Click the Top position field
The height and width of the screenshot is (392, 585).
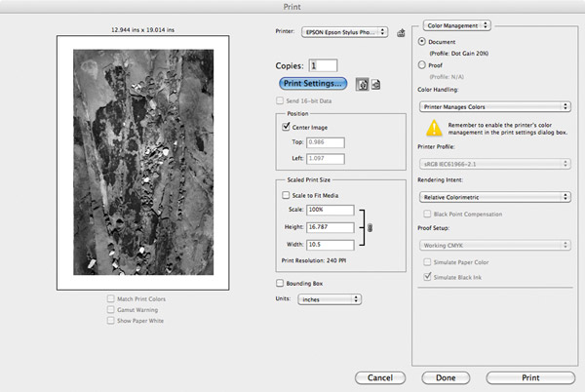(x=326, y=142)
